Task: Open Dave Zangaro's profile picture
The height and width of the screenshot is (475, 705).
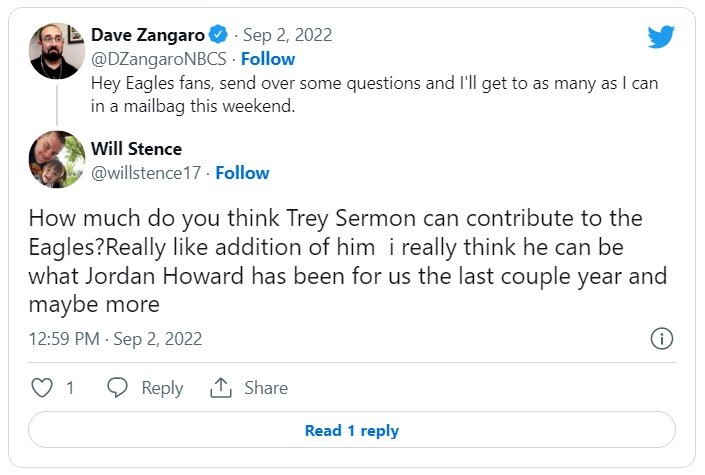Action: 57,48
